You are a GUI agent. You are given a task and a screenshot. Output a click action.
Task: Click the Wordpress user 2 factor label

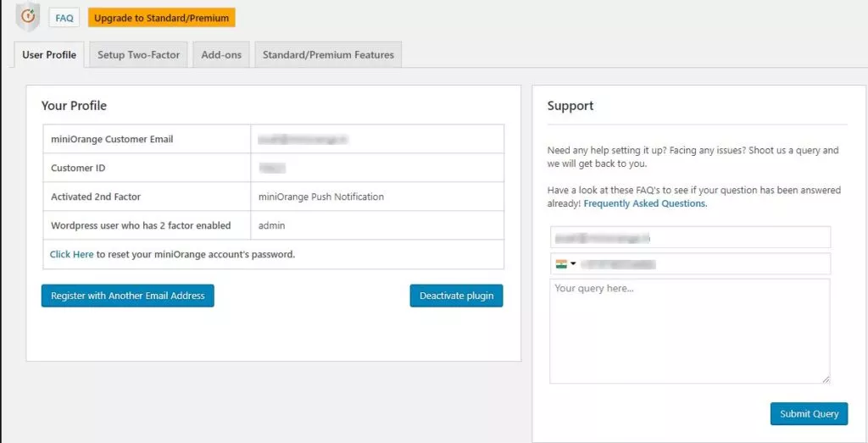click(x=141, y=225)
